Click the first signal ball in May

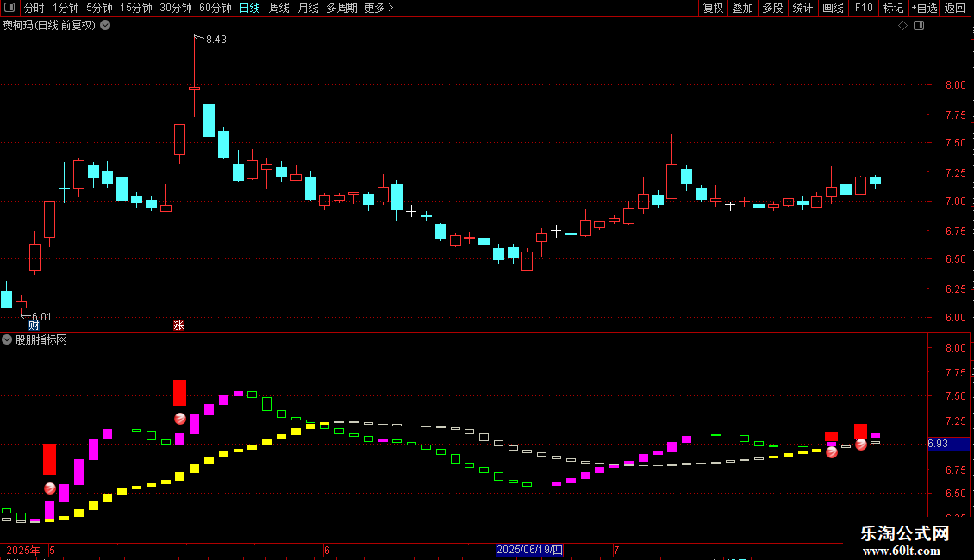(50, 488)
